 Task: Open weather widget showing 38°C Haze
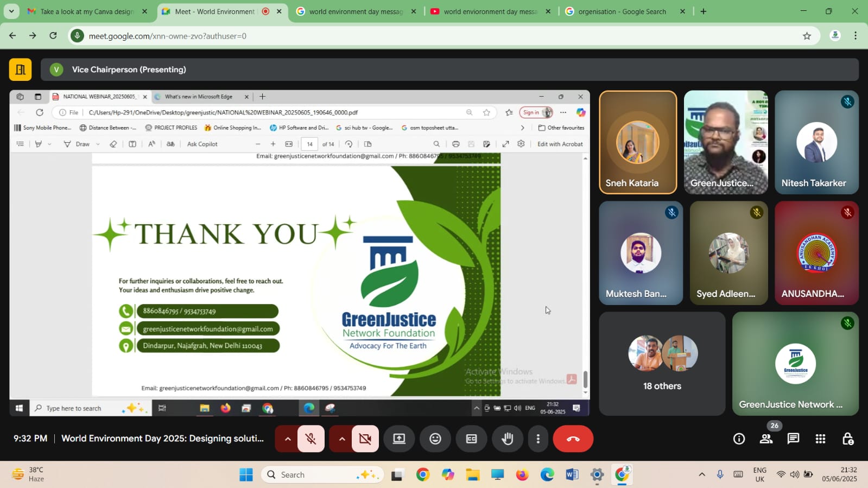point(28,474)
